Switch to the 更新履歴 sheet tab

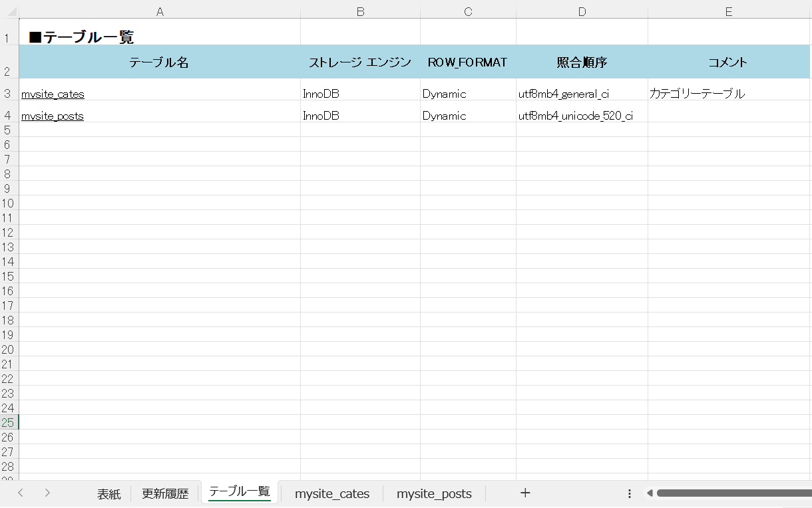click(165, 493)
